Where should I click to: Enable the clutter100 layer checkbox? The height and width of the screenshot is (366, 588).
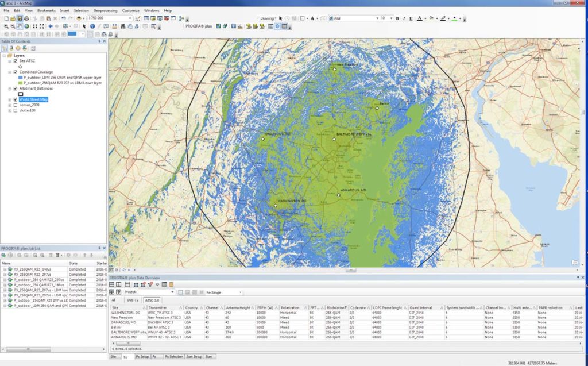click(16, 111)
